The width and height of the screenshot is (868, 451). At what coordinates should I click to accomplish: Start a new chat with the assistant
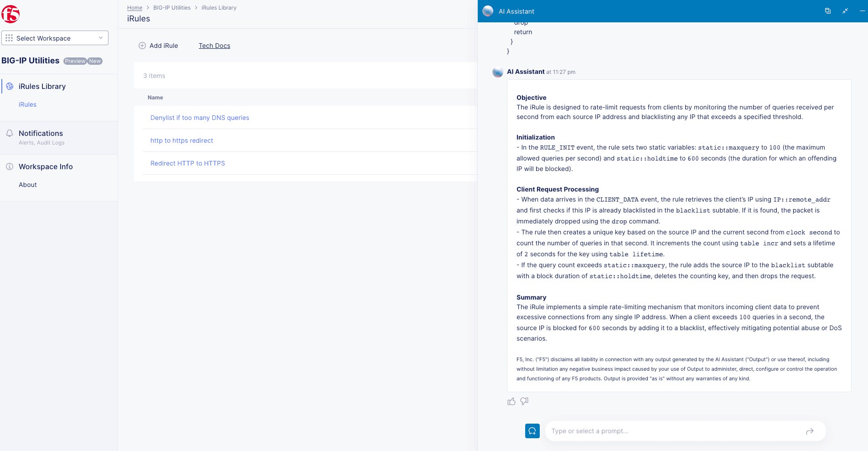point(532,431)
